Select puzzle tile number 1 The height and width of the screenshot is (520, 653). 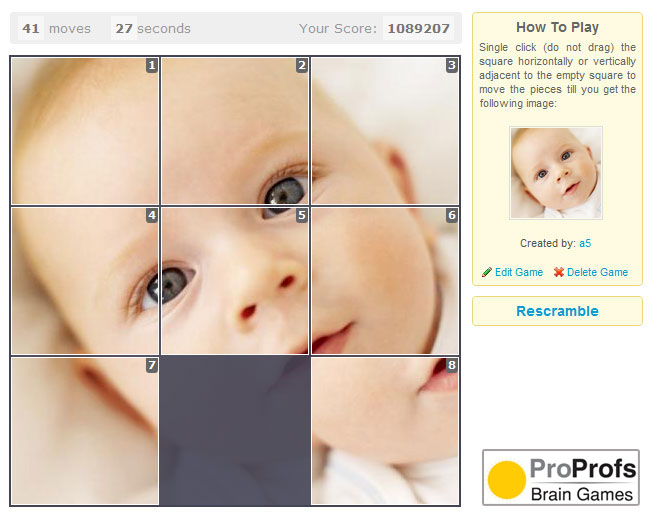(85, 131)
